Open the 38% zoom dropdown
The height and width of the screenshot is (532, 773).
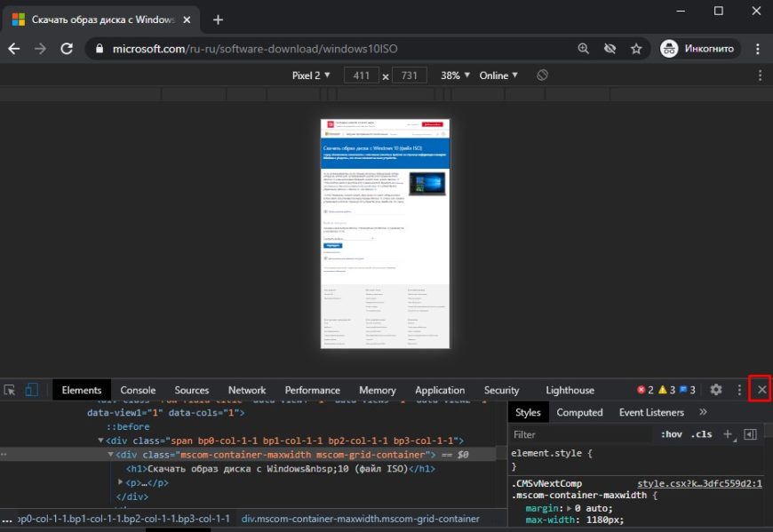(455, 75)
